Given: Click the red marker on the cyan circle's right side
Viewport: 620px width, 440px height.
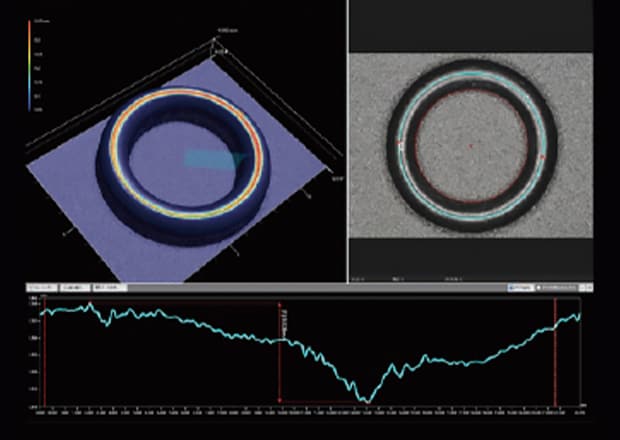Looking at the screenshot, I should (541, 157).
